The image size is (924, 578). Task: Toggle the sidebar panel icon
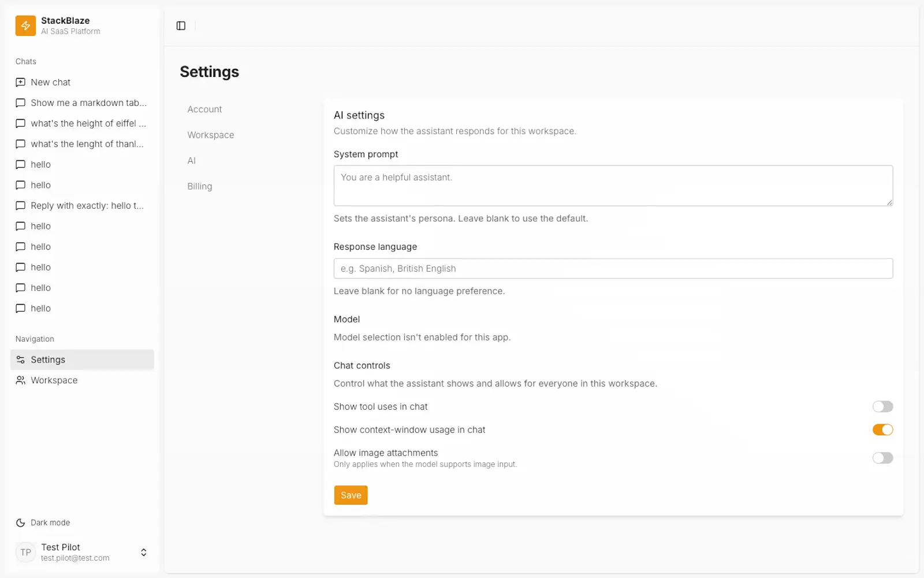tap(181, 25)
